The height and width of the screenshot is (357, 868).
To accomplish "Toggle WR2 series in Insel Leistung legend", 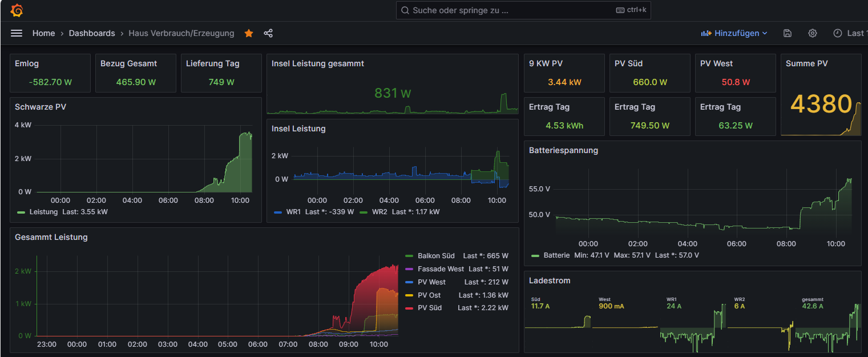I will pos(379,212).
